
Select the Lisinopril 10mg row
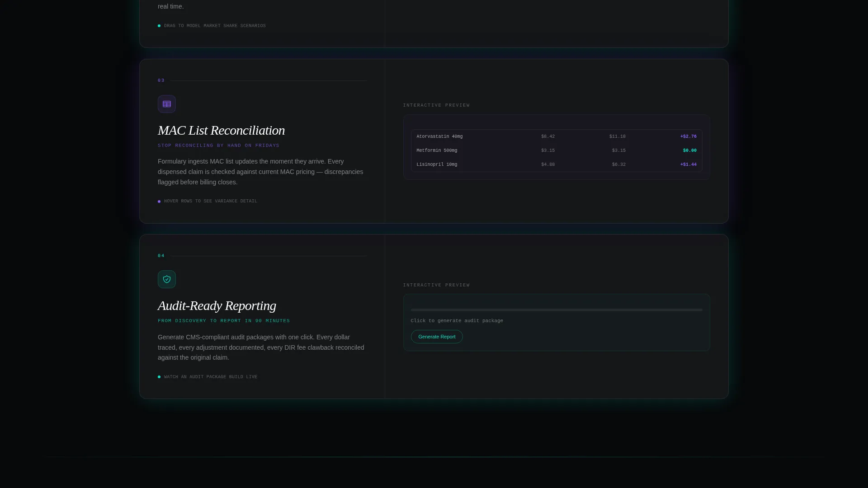pyautogui.click(x=557, y=164)
